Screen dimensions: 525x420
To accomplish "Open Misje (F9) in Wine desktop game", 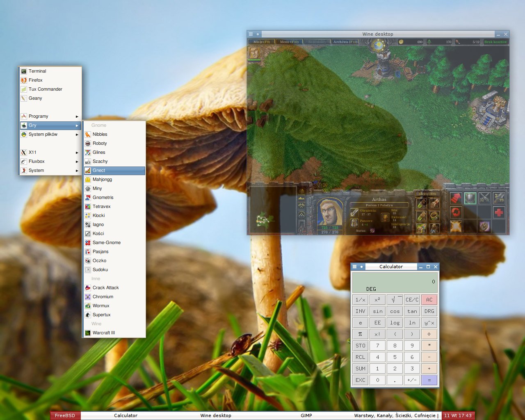I will click(261, 42).
